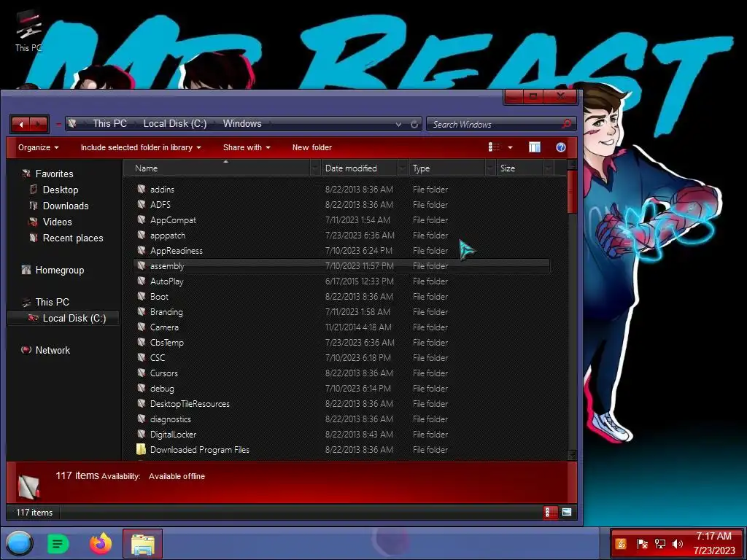Click the Start orb button
The height and width of the screenshot is (560, 747).
19,543
